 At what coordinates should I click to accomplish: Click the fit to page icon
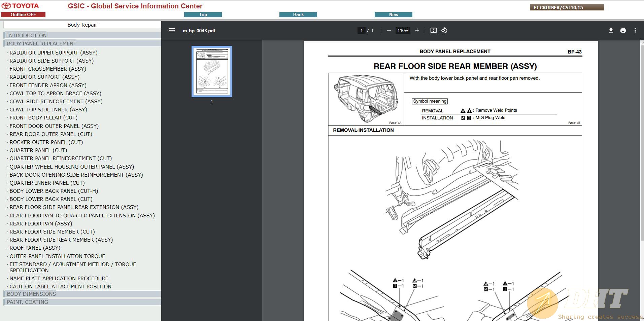point(434,30)
